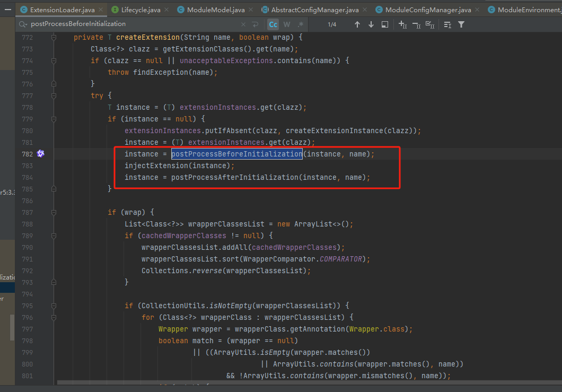562x392 pixels.
Task: Close the Lifecycle.java tab
Action: point(166,10)
